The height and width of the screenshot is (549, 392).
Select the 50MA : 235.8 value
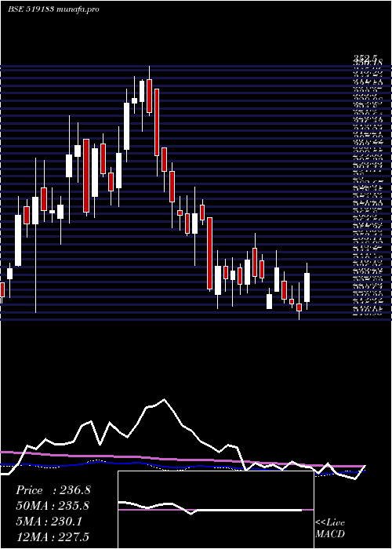pyautogui.click(x=53, y=506)
